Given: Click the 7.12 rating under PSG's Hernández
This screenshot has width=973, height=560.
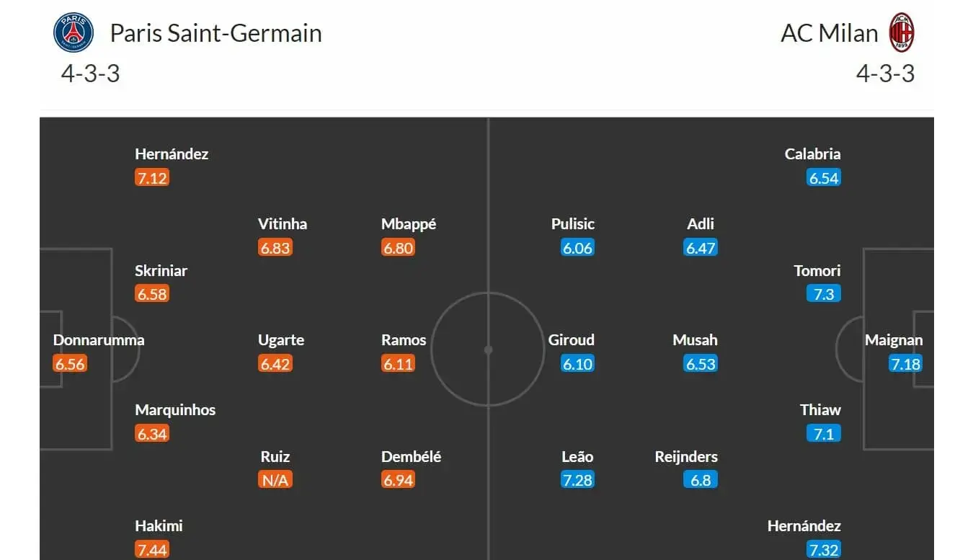Looking at the screenshot, I should pos(152,178).
